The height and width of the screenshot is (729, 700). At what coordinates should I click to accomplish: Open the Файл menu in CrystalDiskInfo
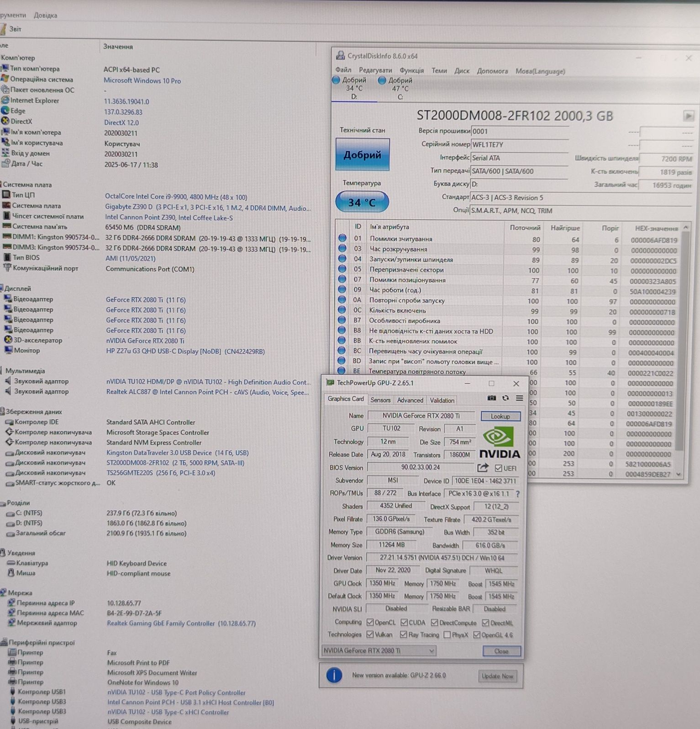tap(343, 70)
